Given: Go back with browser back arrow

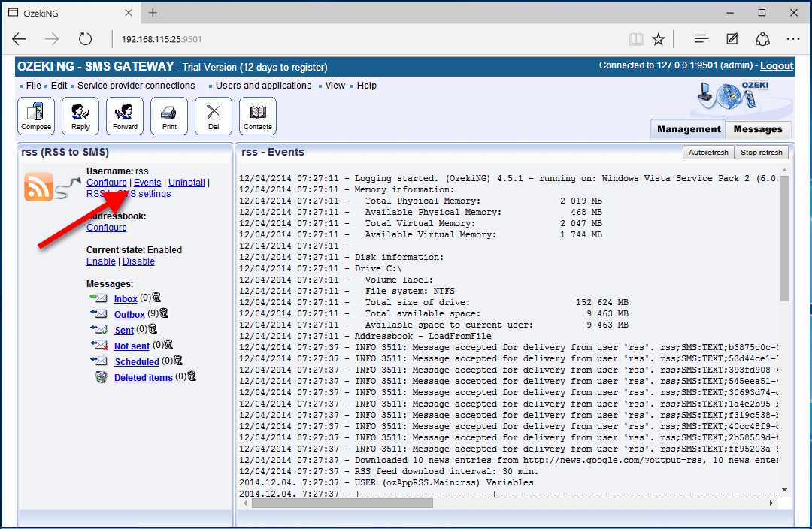Looking at the screenshot, I should [x=19, y=39].
